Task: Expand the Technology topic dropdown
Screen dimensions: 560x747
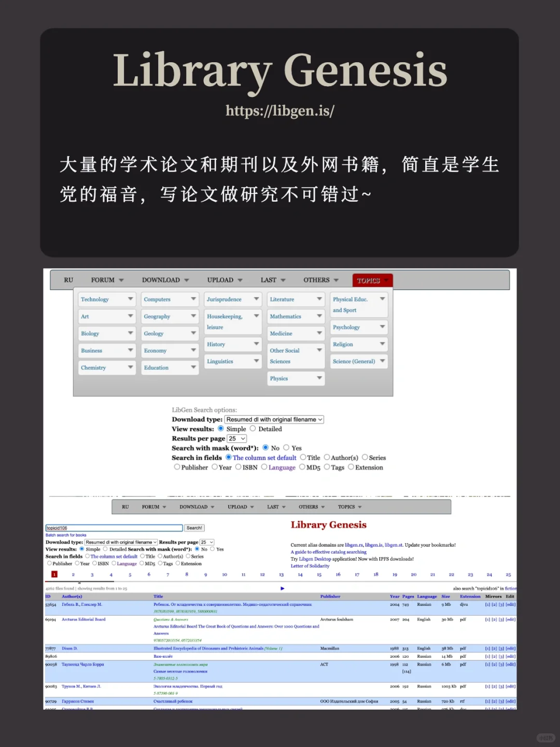Action: coord(107,299)
